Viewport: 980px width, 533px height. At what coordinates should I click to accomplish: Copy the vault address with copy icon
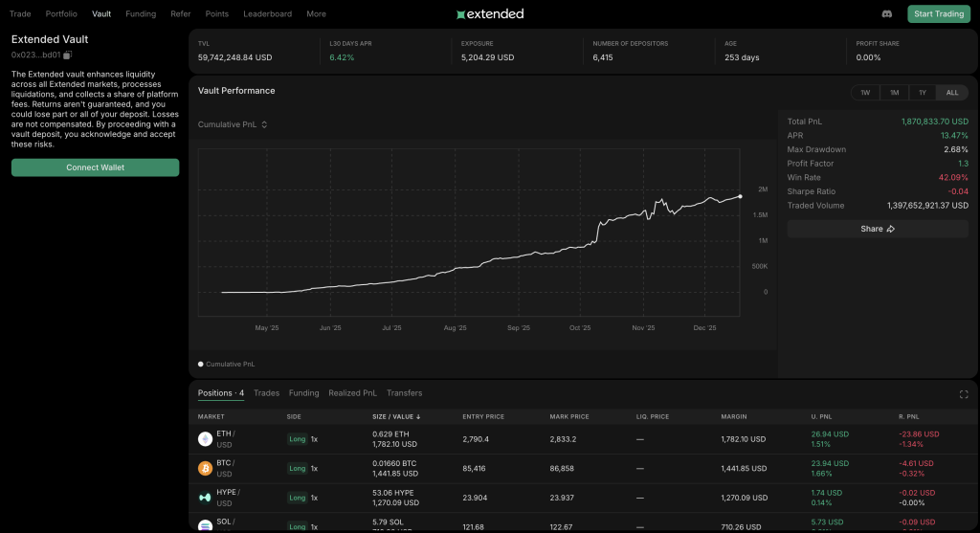[68, 55]
